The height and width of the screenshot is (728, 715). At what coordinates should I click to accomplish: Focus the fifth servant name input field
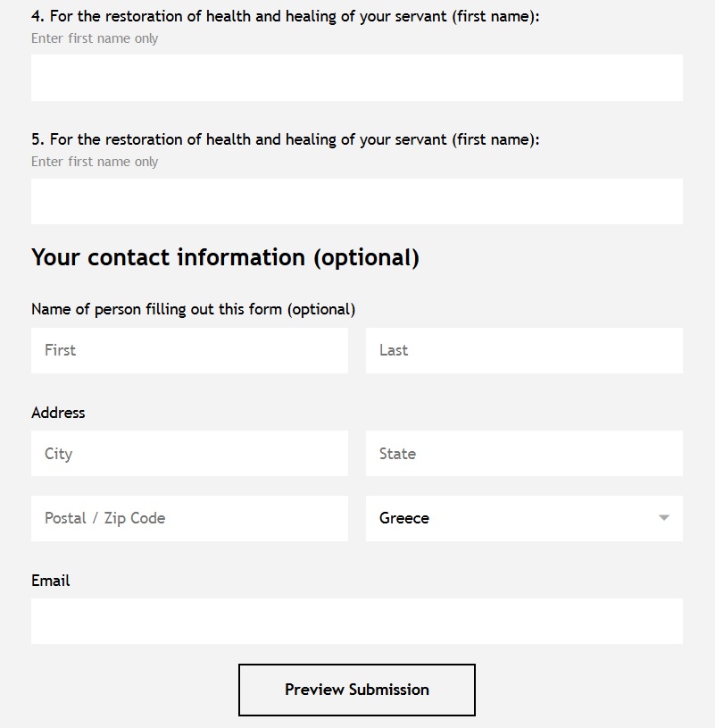tap(357, 201)
